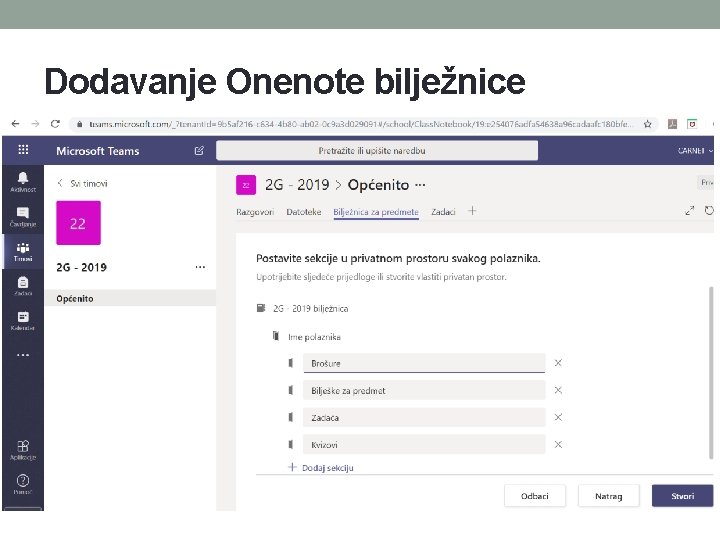720x540 pixels.
Task: Open Assignments in the left sidebar
Action: (x=23, y=286)
